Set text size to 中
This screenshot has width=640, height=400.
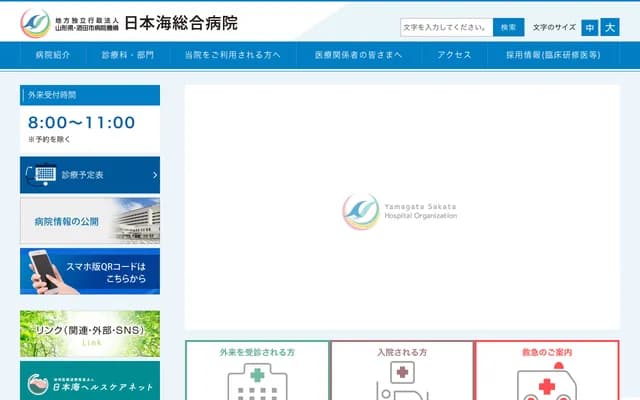[x=590, y=27]
